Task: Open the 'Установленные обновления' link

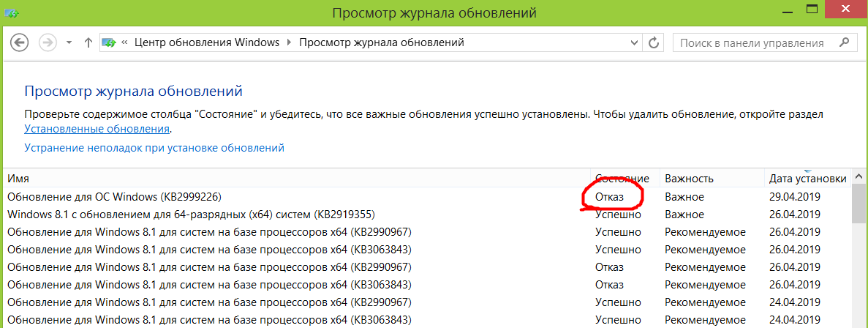Action: (x=97, y=129)
